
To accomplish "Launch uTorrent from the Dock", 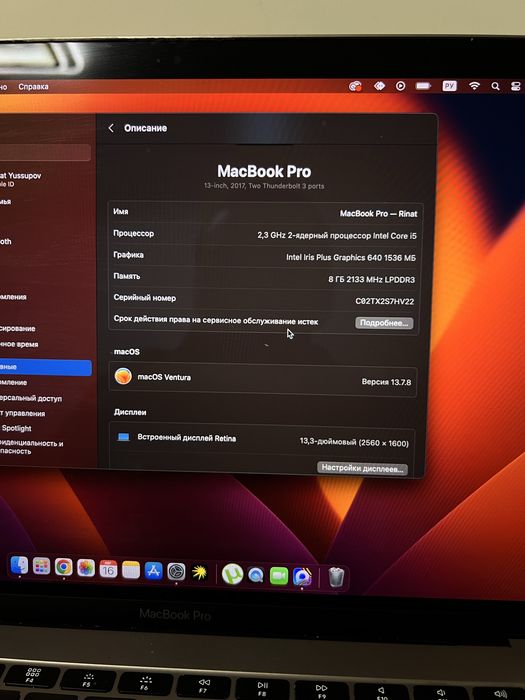I will tap(233, 574).
